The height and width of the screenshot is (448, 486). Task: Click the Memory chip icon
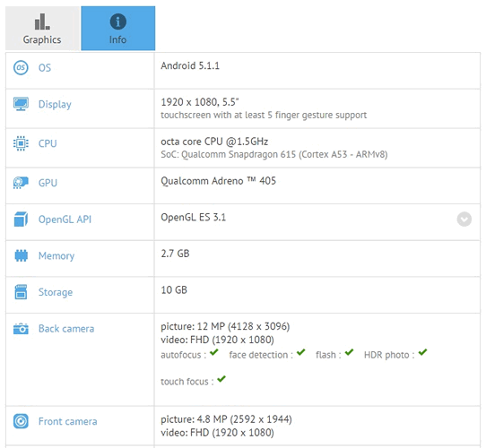pos(22,255)
